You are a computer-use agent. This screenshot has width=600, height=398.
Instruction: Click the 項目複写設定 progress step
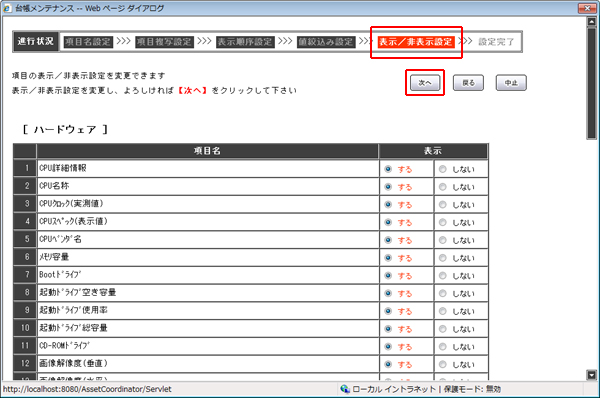165,42
